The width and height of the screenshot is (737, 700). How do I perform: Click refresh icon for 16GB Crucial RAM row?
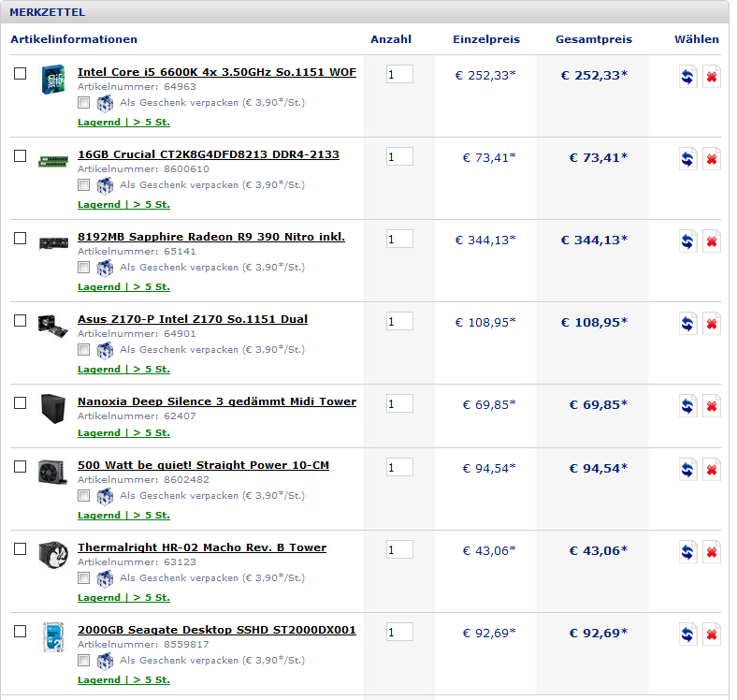pyautogui.click(x=687, y=158)
